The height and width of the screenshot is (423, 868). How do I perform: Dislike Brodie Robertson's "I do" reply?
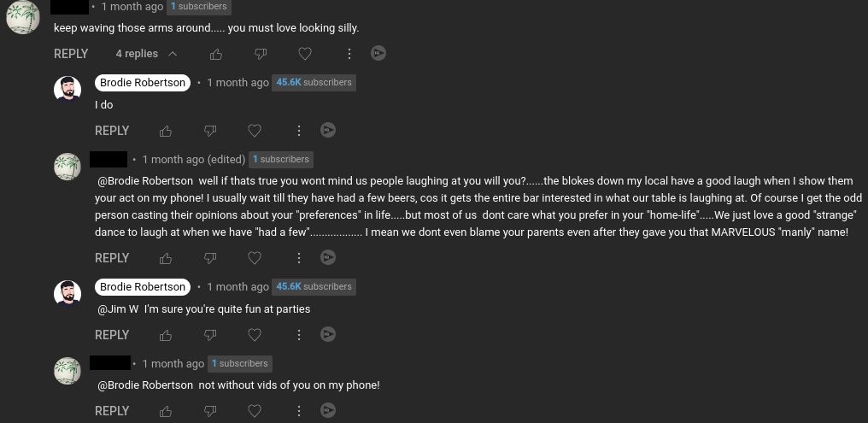[x=209, y=131]
